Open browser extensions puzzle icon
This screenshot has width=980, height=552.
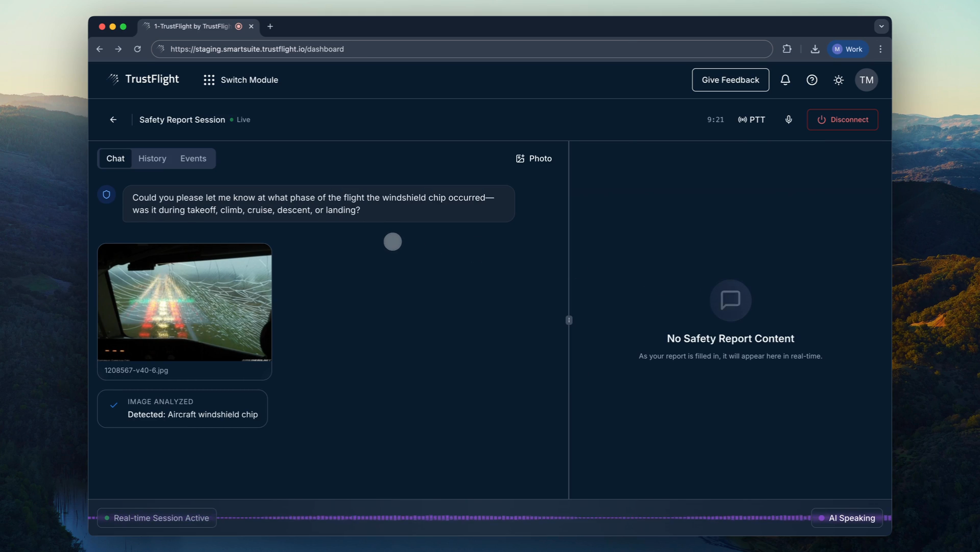(x=787, y=49)
